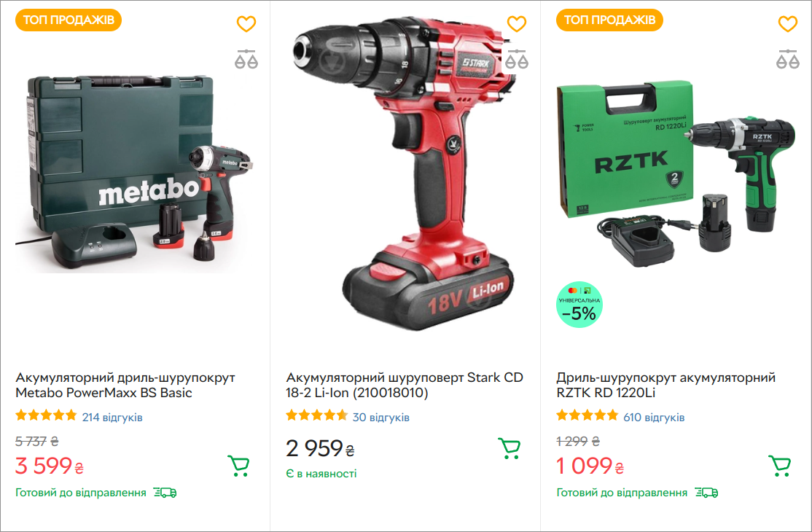
Task: Open the Metabo PowerMaxx BS Basic title link
Action: click(125, 385)
